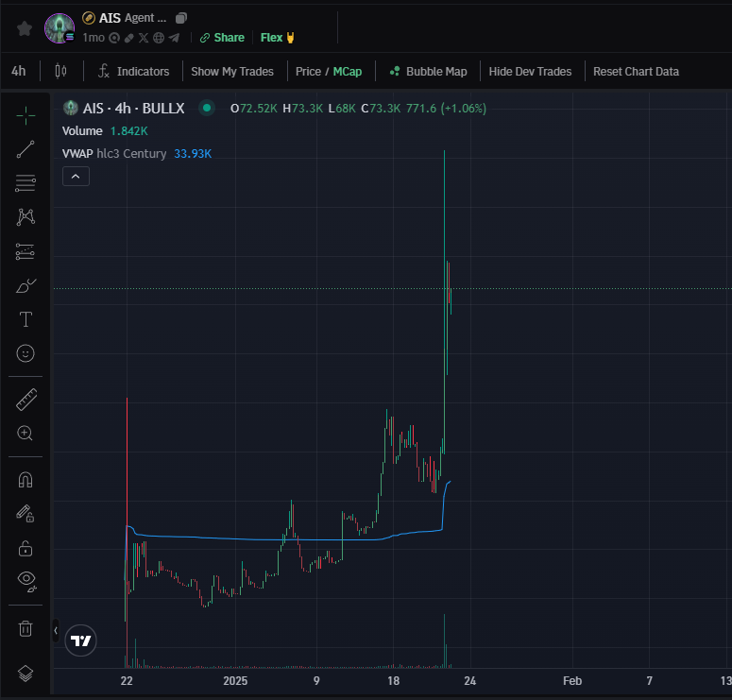Select the horizontal lines Fibonacci tool
Image resolution: width=732 pixels, height=700 pixels.
pos(26,183)
